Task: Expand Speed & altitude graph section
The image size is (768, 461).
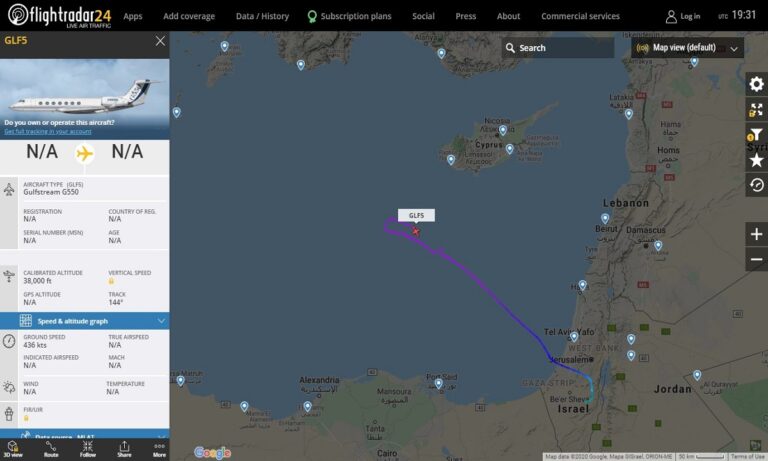Action: 85,321
